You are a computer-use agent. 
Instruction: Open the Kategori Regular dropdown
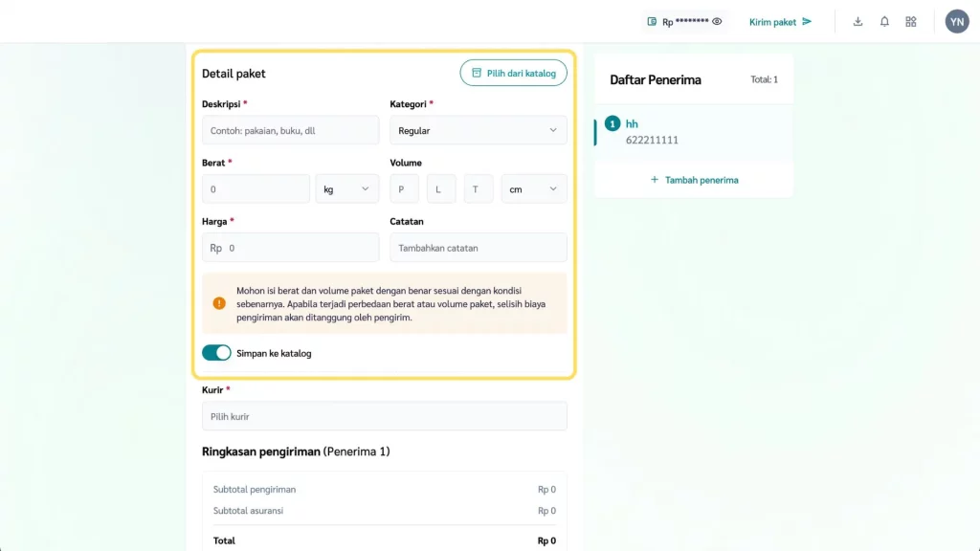(478, 130)
